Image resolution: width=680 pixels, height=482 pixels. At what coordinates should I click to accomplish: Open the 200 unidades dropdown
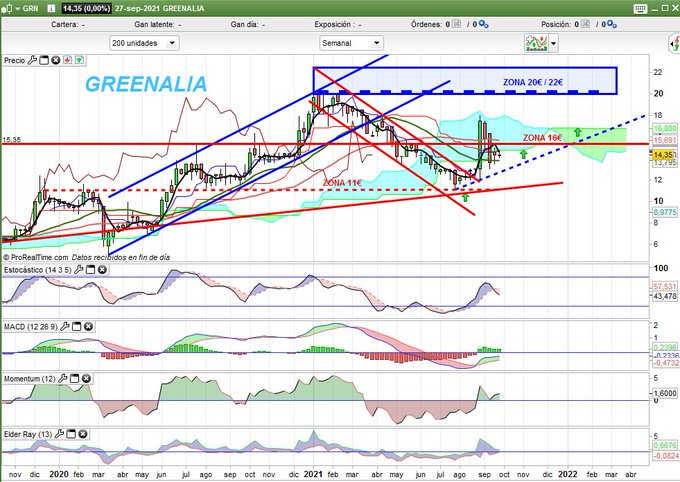(144, 43)
